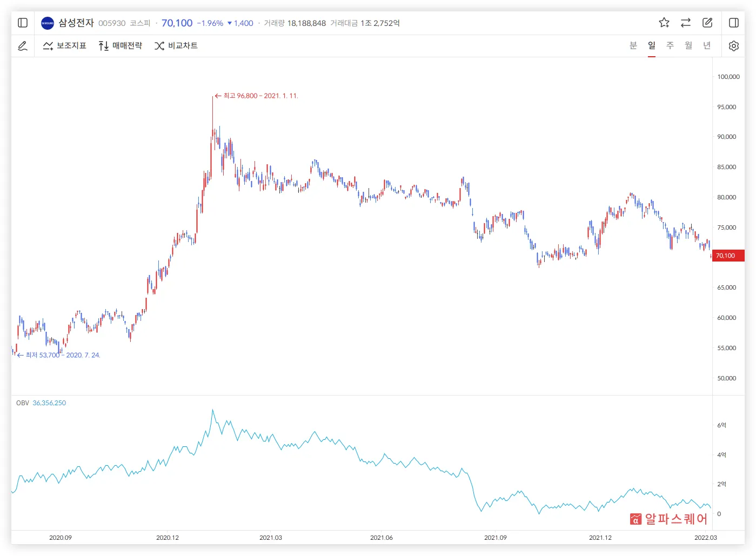Click the 005930 stock code

click(112, 23)
